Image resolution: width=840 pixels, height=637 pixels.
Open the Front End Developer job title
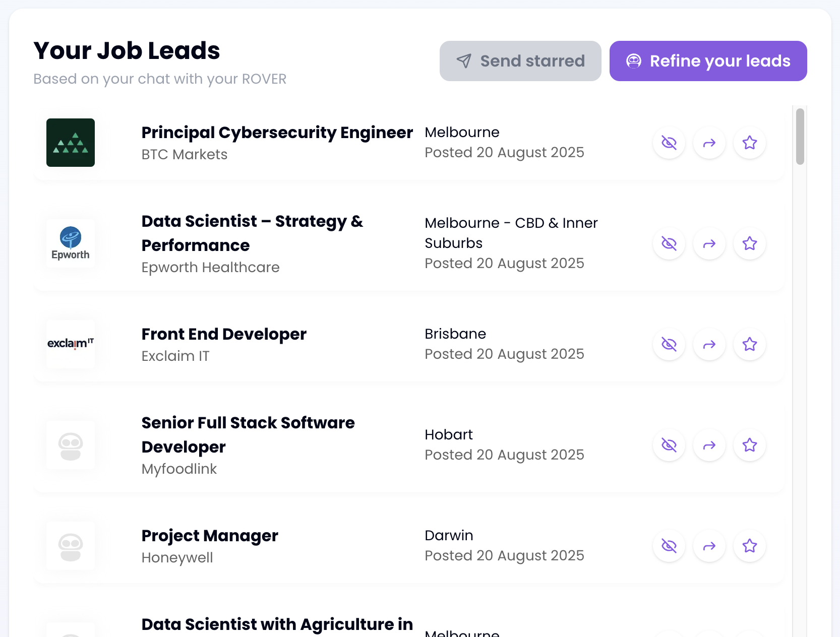click(224, 334)
